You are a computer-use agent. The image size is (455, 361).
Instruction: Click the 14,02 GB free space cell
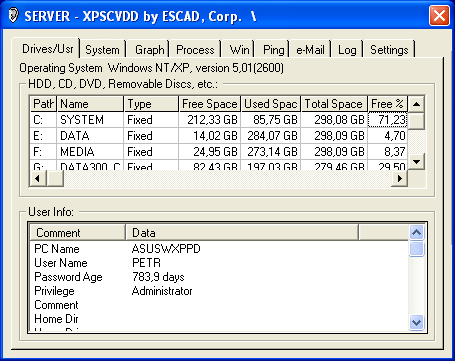210,136
